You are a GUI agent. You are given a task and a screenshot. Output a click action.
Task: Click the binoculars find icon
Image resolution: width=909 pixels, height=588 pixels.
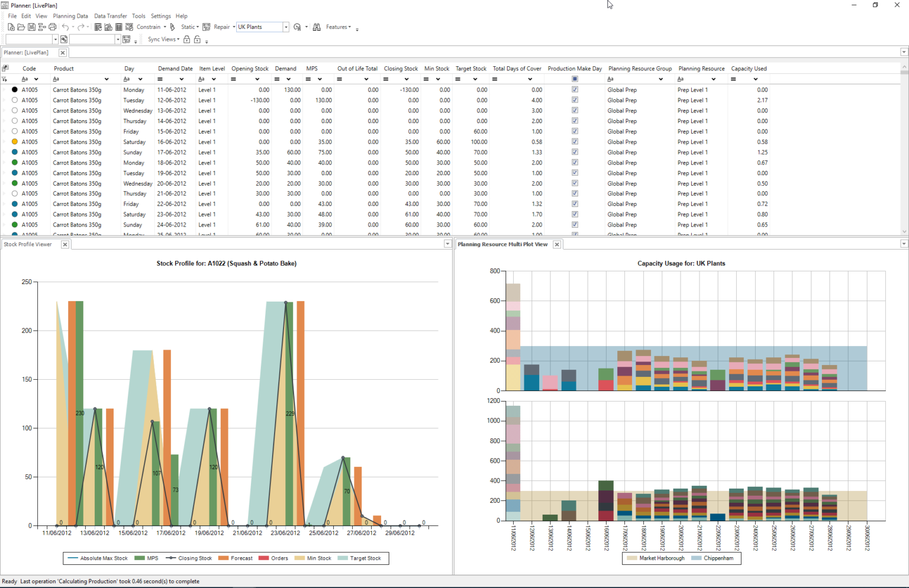[x=317, y=27]
